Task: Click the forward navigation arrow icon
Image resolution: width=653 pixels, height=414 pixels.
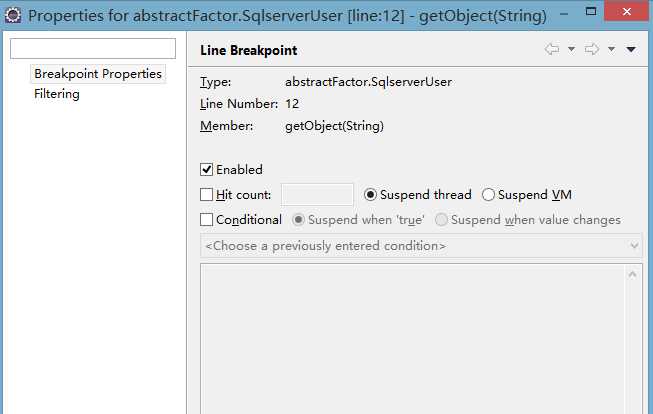Action: tap(592, 49)
